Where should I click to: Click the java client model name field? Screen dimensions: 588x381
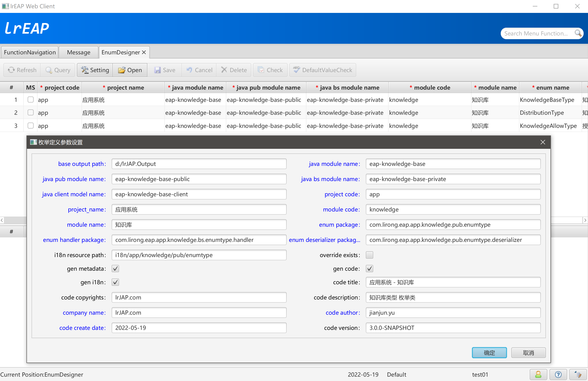coord(199,194)
